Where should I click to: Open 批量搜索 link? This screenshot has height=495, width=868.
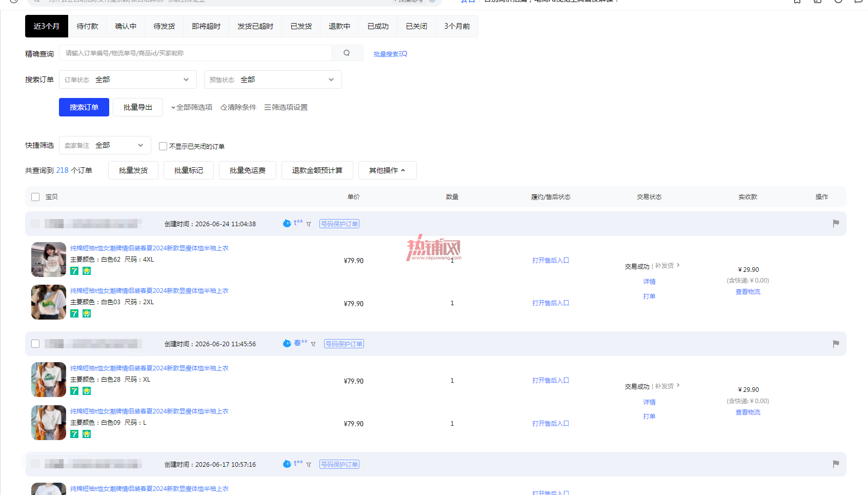click(x=390, y=54)
